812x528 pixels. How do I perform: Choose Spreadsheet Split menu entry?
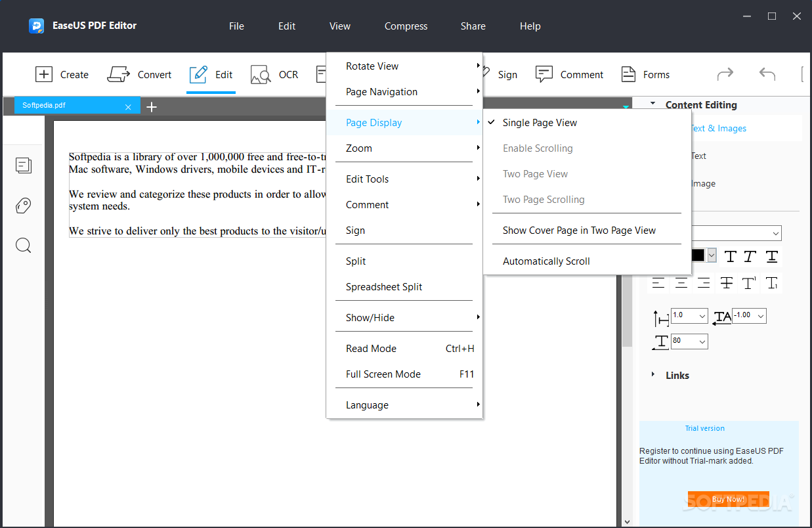pos(404,286)
